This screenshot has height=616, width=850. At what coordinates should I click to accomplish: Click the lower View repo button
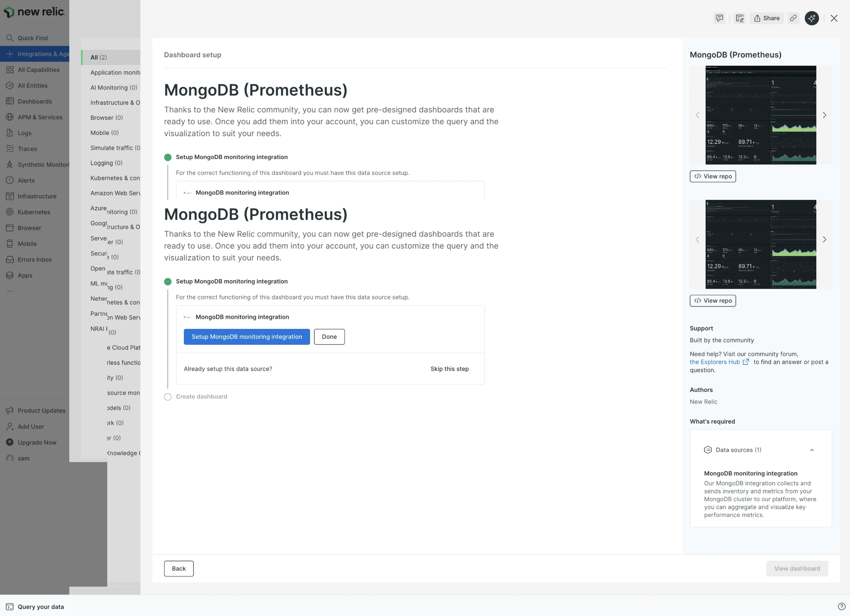click(713, 301)
